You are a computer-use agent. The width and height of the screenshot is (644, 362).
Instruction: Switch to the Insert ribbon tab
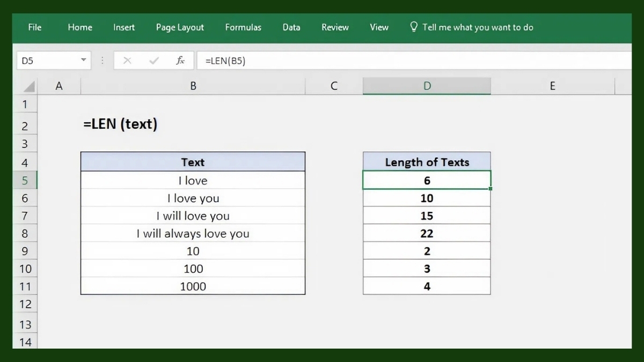[x=123, y=27]
